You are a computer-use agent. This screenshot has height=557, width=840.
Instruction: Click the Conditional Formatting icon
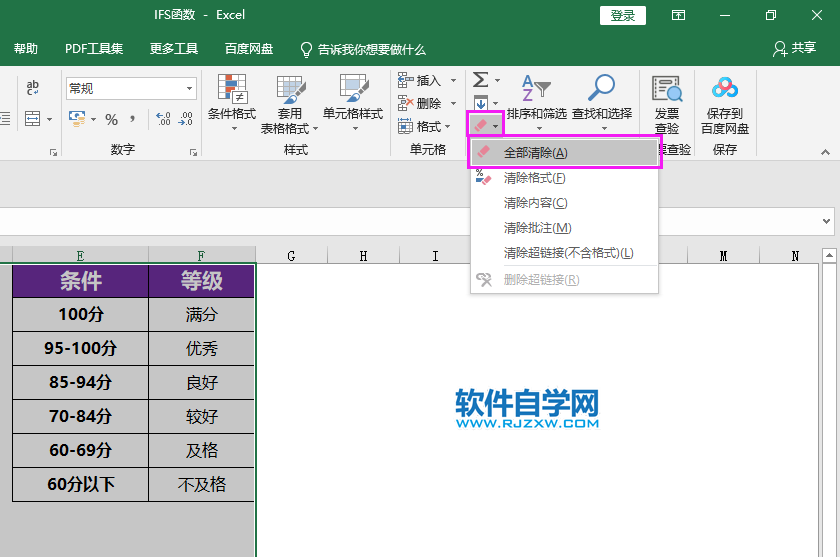pyautogui.click(x=232, y=89)
